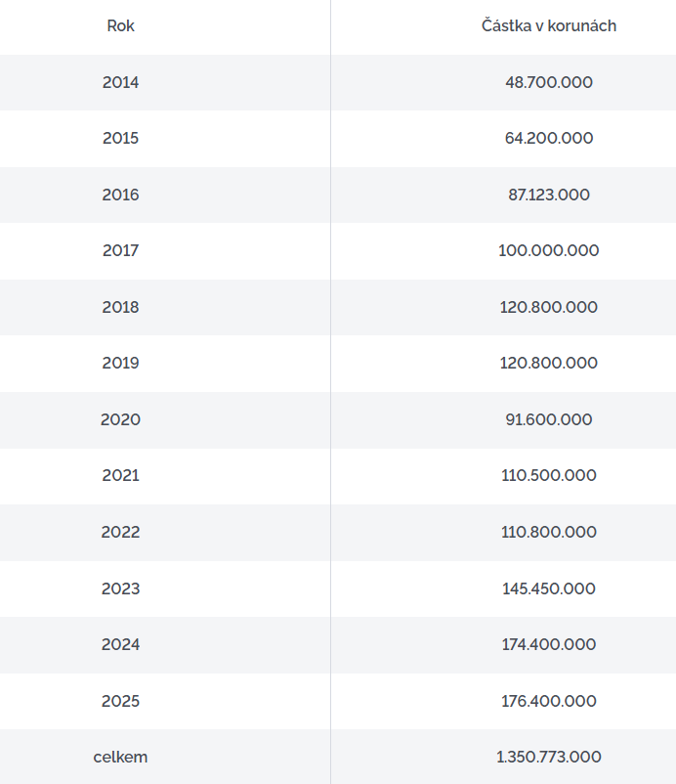Click the amount 64.200.000

[549, 138]
